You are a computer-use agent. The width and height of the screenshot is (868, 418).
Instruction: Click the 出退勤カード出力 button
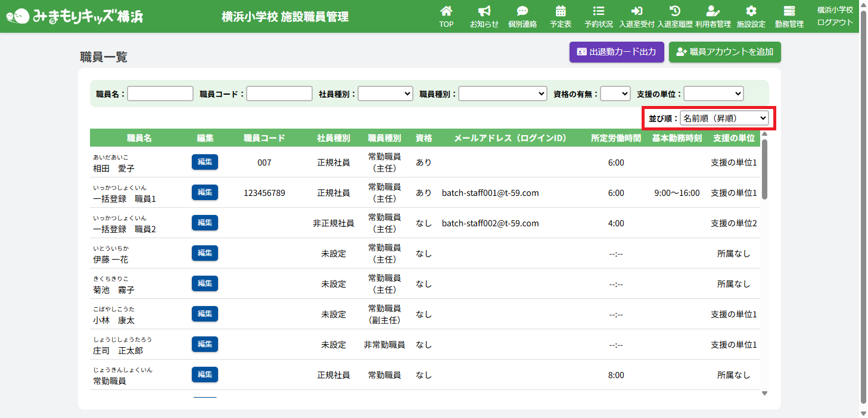coord(617,52)
